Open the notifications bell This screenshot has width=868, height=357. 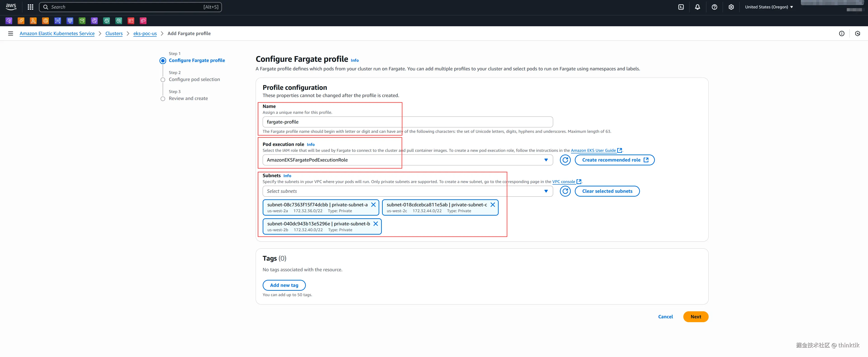698,7
